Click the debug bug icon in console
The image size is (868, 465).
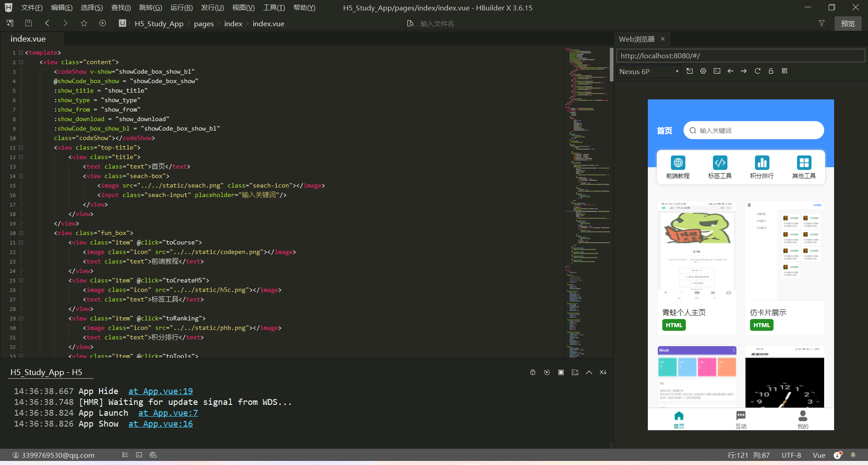coord(533,372)
